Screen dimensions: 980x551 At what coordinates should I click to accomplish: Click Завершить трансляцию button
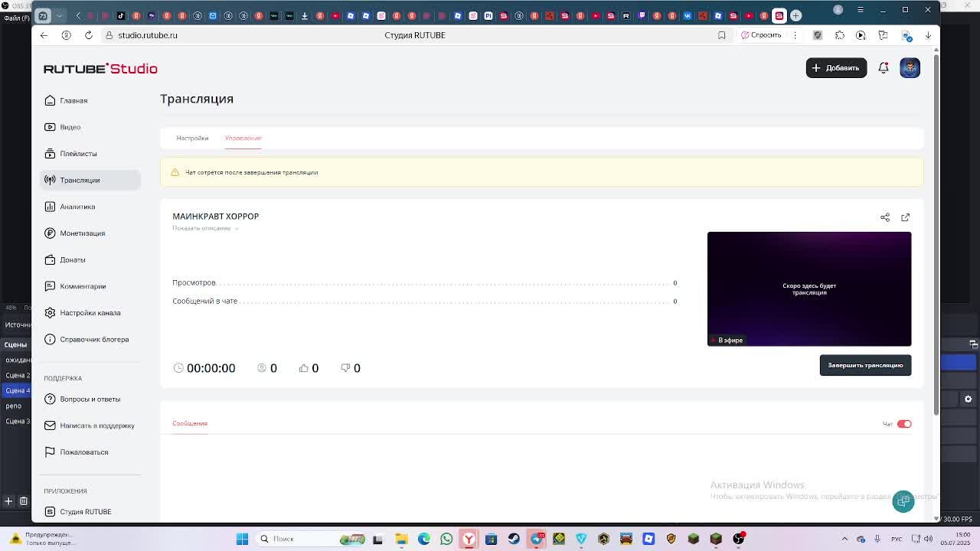click(865, 365)
